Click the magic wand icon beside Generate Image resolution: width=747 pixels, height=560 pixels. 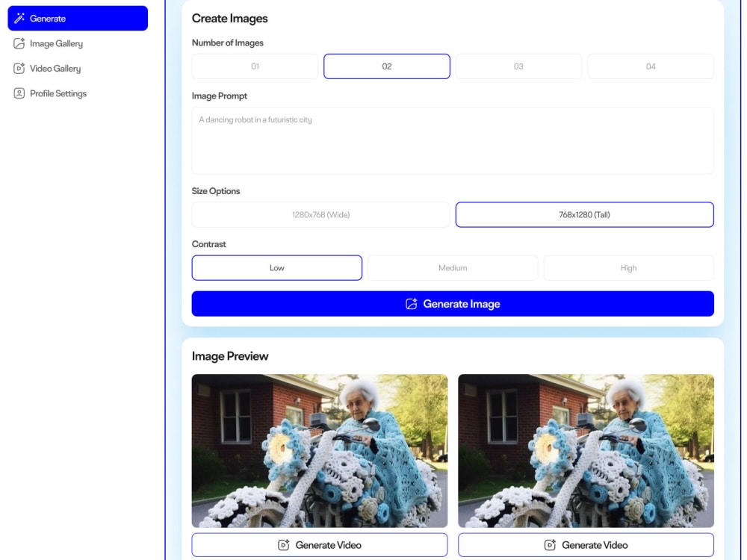tap(19, 19)
